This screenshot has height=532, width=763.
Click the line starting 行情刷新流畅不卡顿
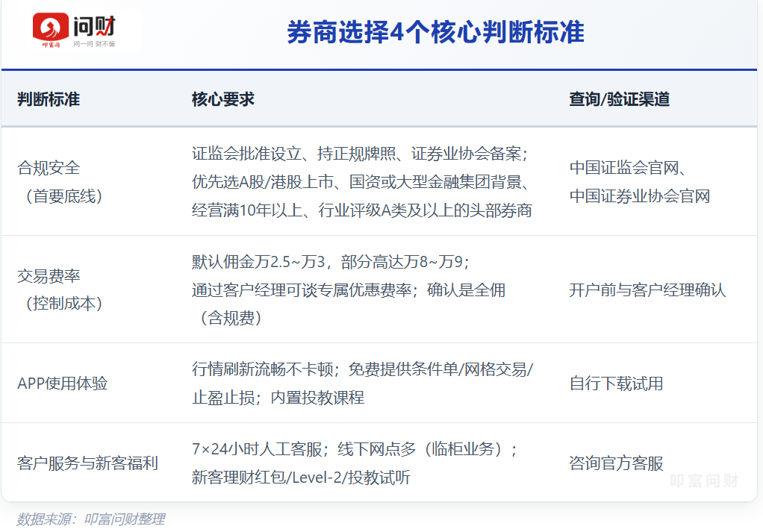tap(363, 369)
